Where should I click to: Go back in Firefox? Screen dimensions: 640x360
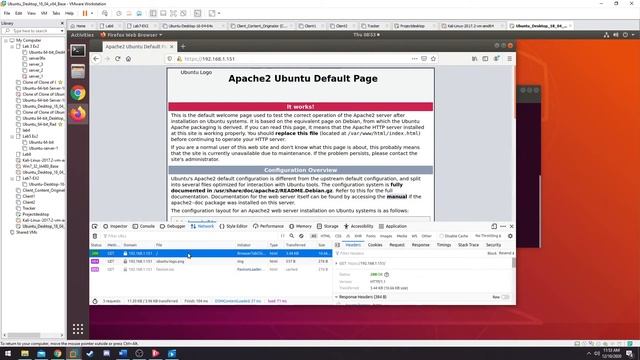coord(96,59)
